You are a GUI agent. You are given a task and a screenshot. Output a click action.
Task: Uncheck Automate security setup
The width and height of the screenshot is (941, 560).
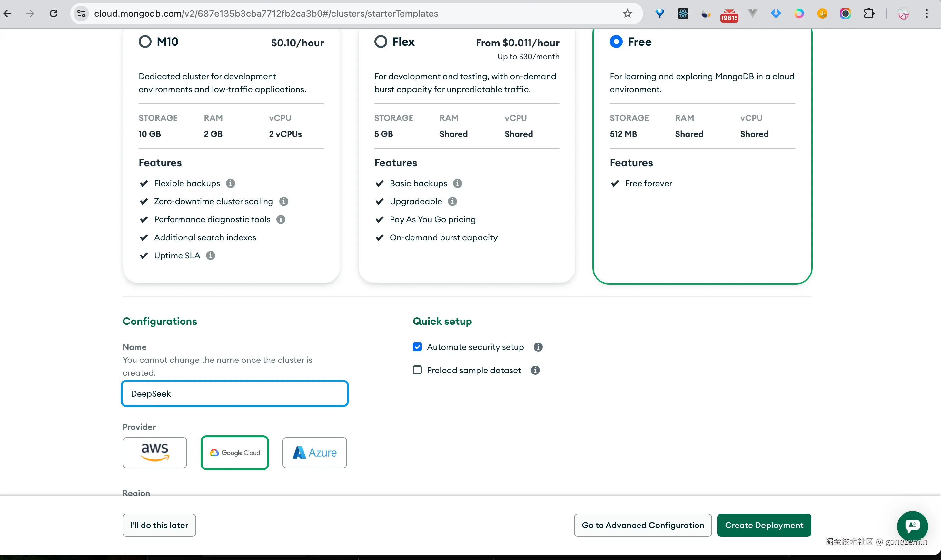pyautogui.click(x=417, y=347)
